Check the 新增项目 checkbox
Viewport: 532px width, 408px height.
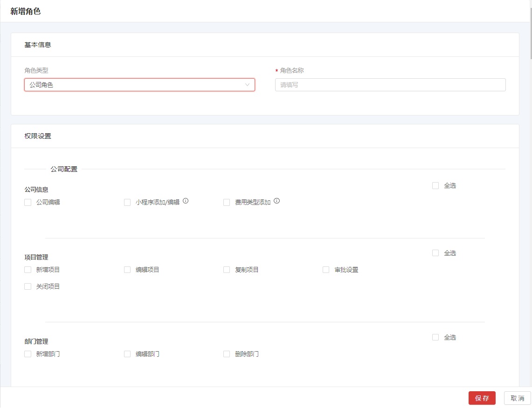[x=28, y=270]
